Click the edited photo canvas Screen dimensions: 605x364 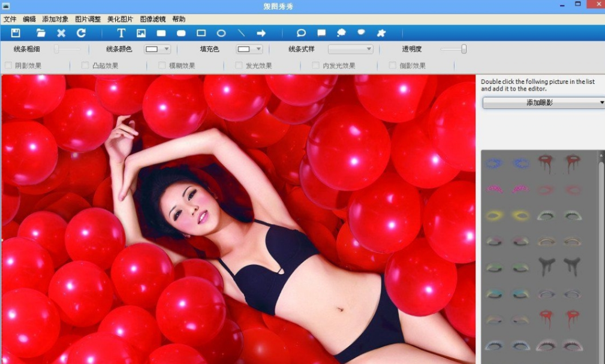tap(239, 219)
